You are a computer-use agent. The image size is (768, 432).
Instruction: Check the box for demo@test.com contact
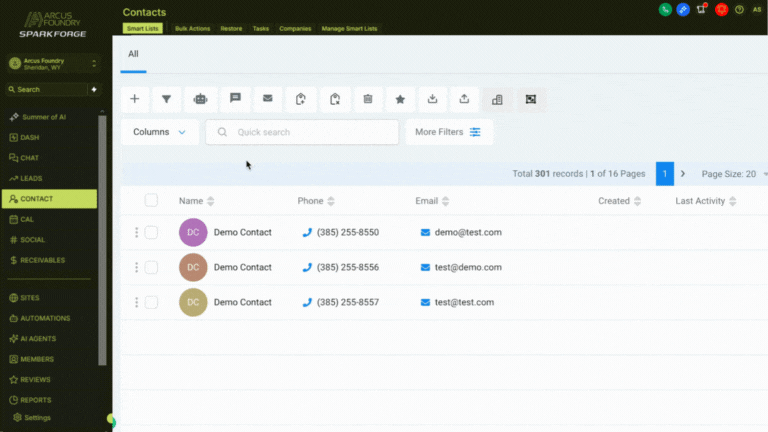pos(151,232)
